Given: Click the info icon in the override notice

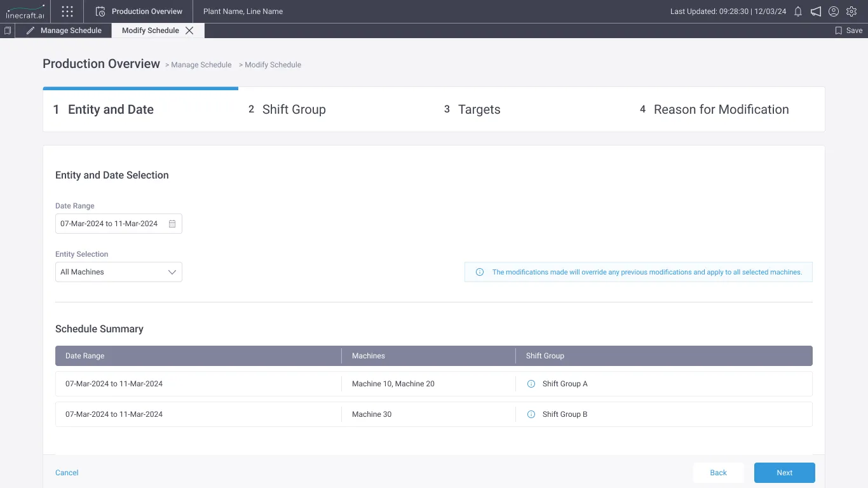Looking at the screenshot, I should 480,272.
